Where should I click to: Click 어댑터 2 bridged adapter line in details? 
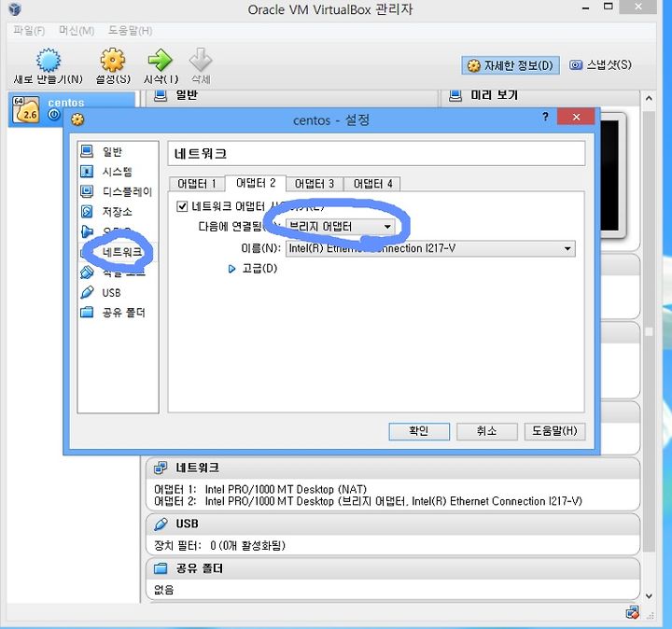(368, 501)
